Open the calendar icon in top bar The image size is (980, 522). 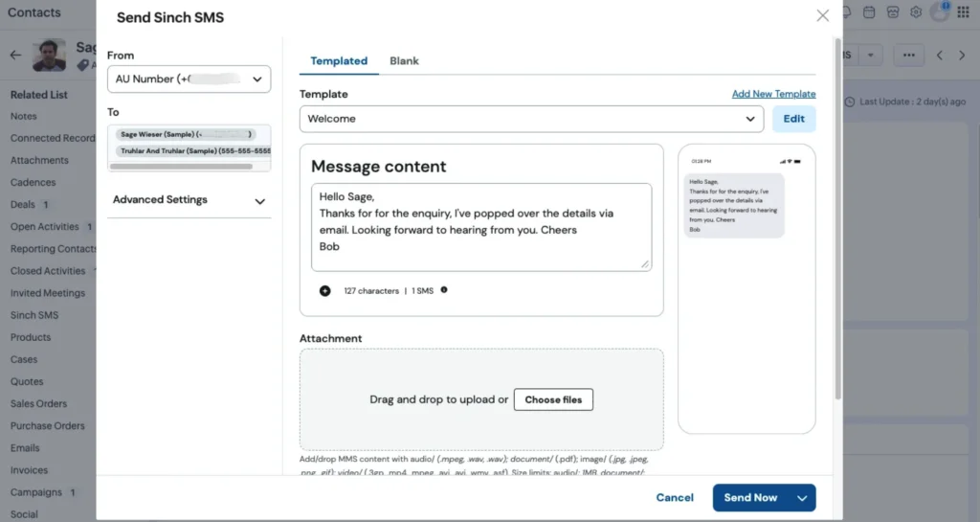point(869,11)
